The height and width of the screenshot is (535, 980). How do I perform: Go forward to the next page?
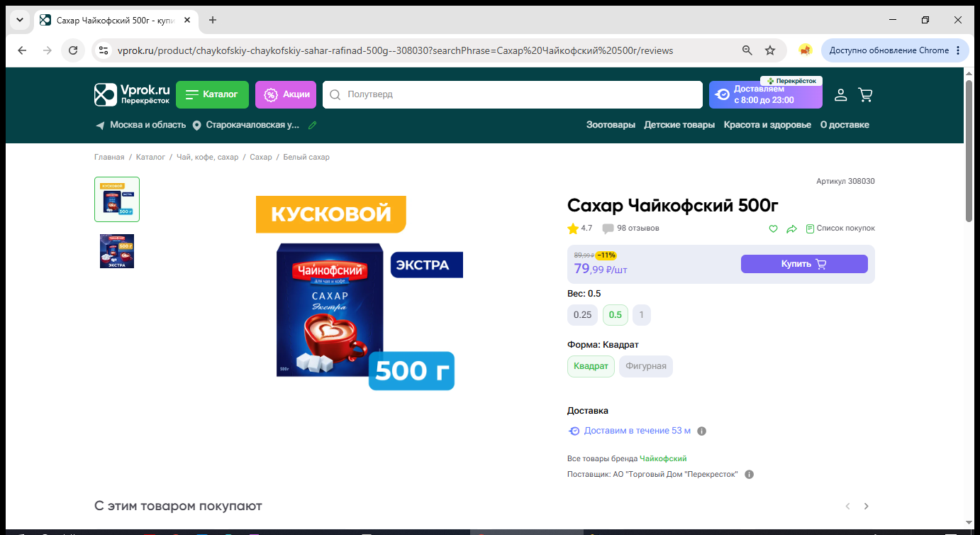click(x=48, y=50)
